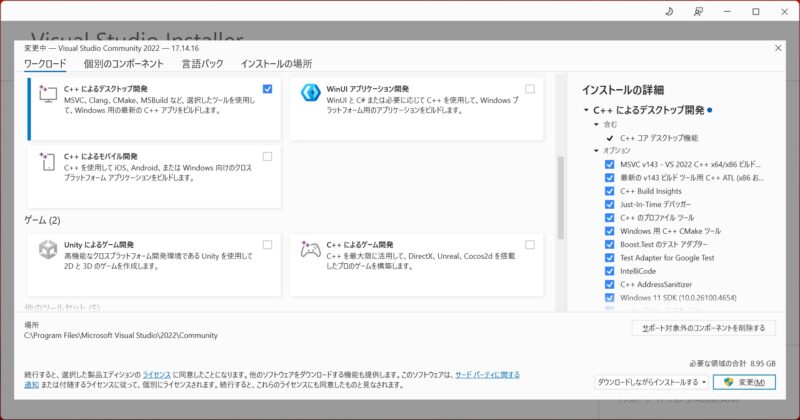Switch to the 個別のコンポーネント tab

click(124, 64)
